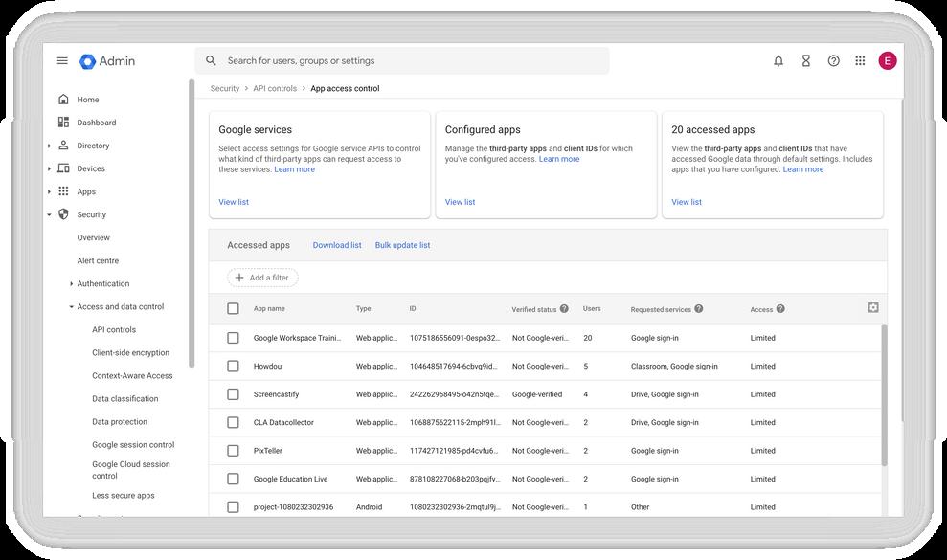This screenshot has height=560, width=947.
Task: Open Context-Aware Access page
Action: pos(132,376)
